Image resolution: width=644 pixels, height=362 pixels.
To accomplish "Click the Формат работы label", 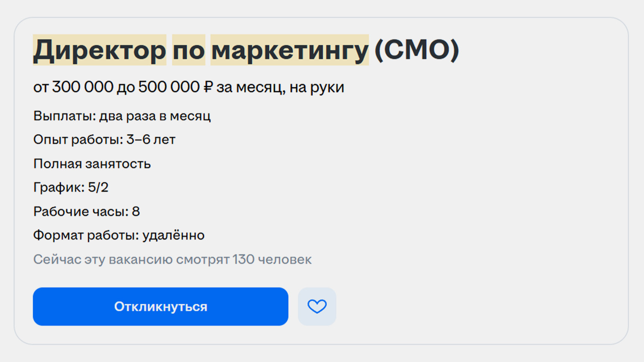I will [86, 235].
